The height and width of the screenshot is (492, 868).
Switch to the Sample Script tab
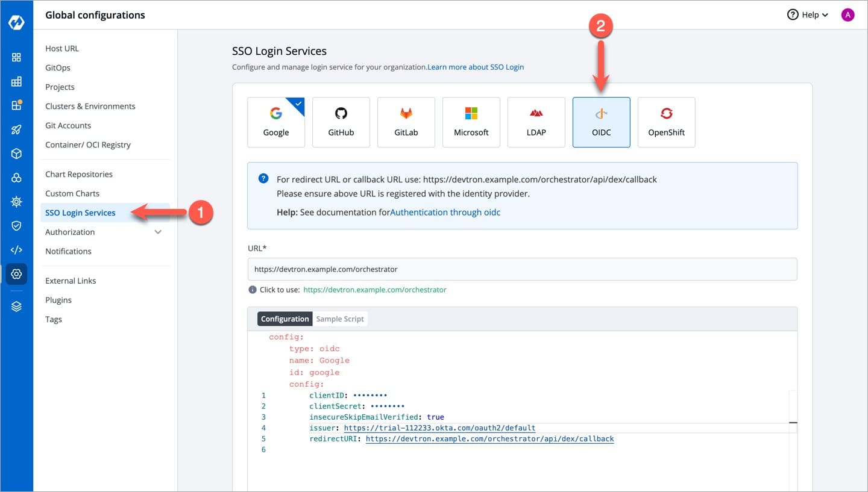tap(340, 319)
